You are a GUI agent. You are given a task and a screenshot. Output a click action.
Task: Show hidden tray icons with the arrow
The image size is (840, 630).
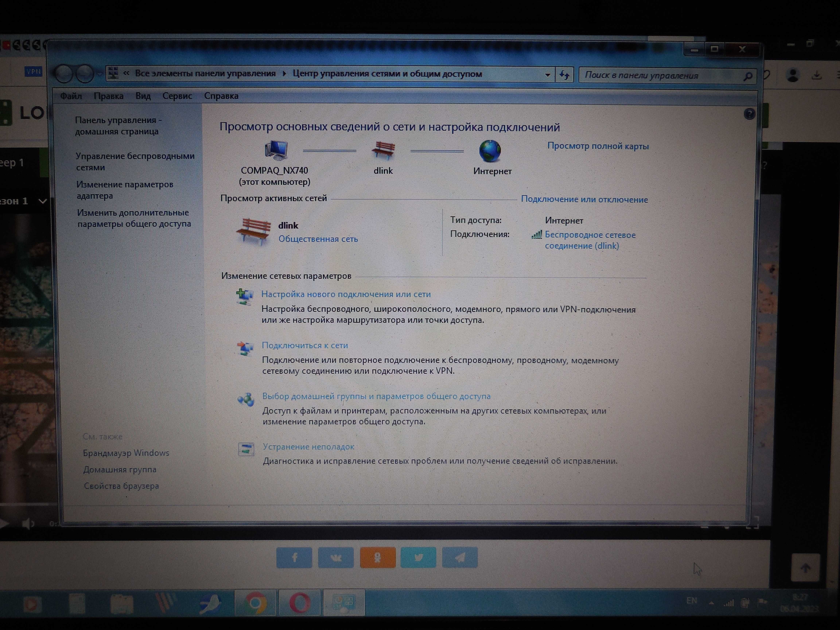coord(711,603)
